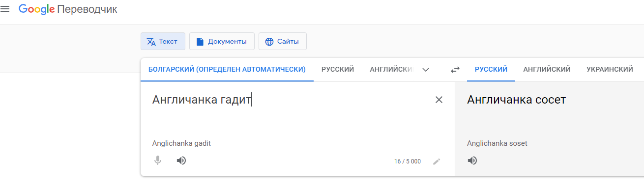This screenshot has height=187, width=644.
Task: Choose Русский as source language
Action: pyautogui.click(x=338, y=70)
